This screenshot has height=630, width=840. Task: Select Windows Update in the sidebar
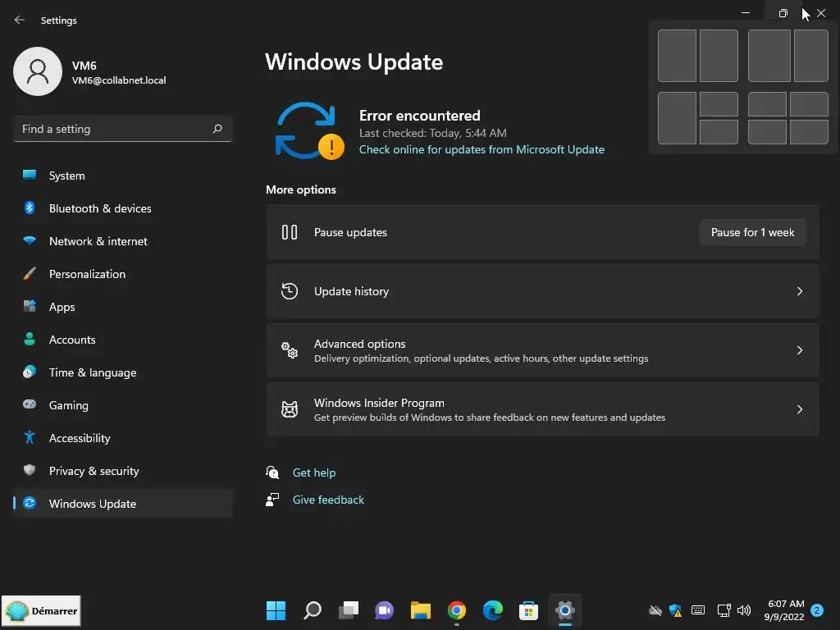pyautogui.click(x=123, y=504)
